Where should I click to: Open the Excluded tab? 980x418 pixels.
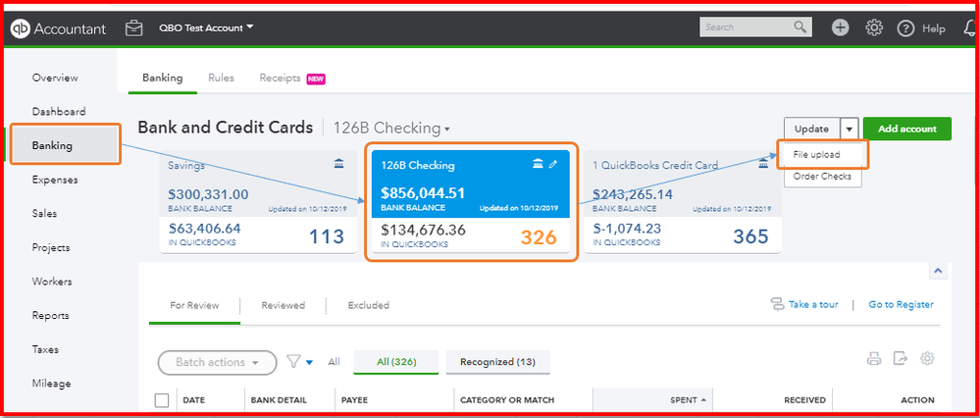point(369,305)
